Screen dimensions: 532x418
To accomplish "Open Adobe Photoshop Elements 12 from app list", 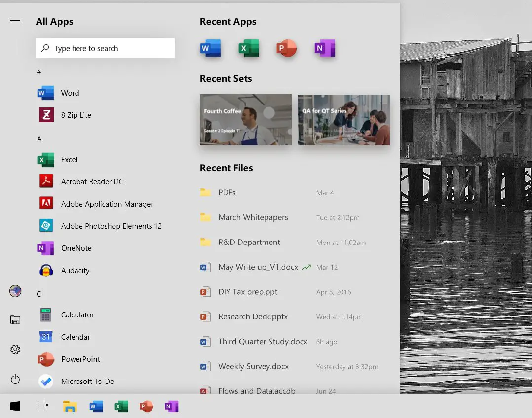I will point(111,226).
